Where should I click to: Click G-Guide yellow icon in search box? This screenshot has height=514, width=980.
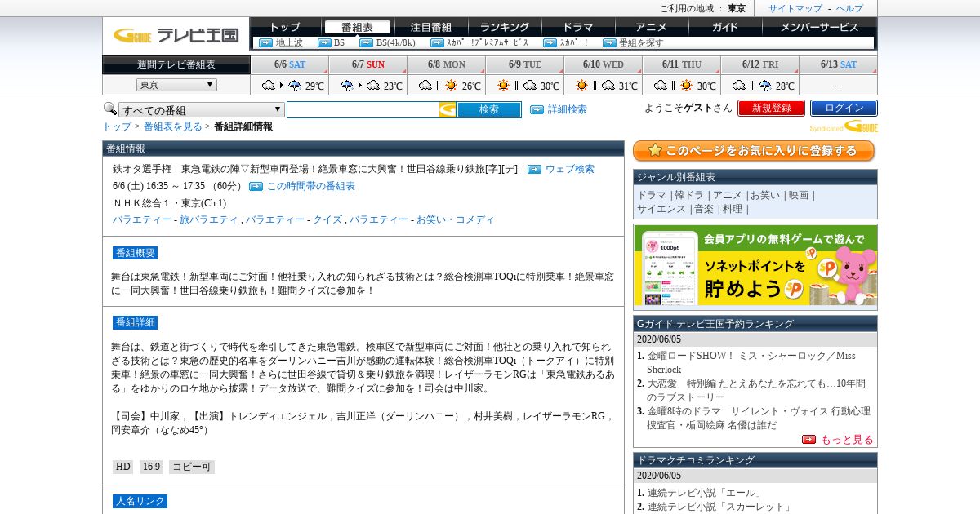(x=448, y=109)
